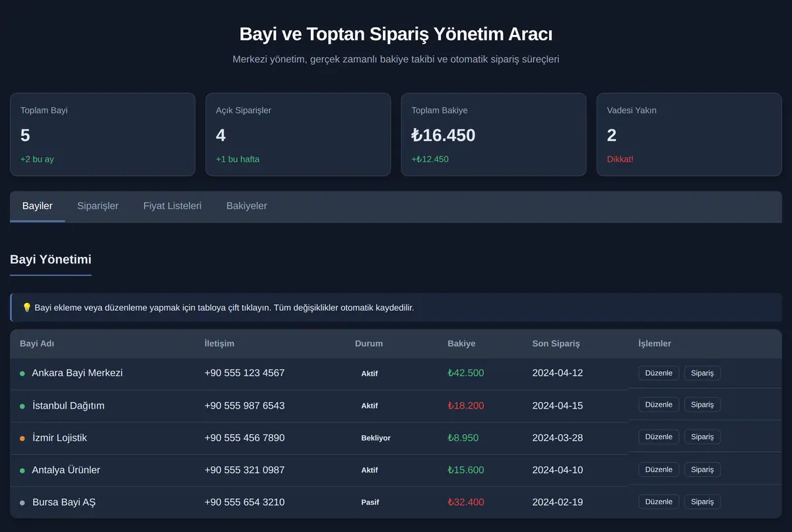Click the gray status dot beside Bursa Bayi AŞ
Viewport: 792px width, 532px height.
[22, 503]
